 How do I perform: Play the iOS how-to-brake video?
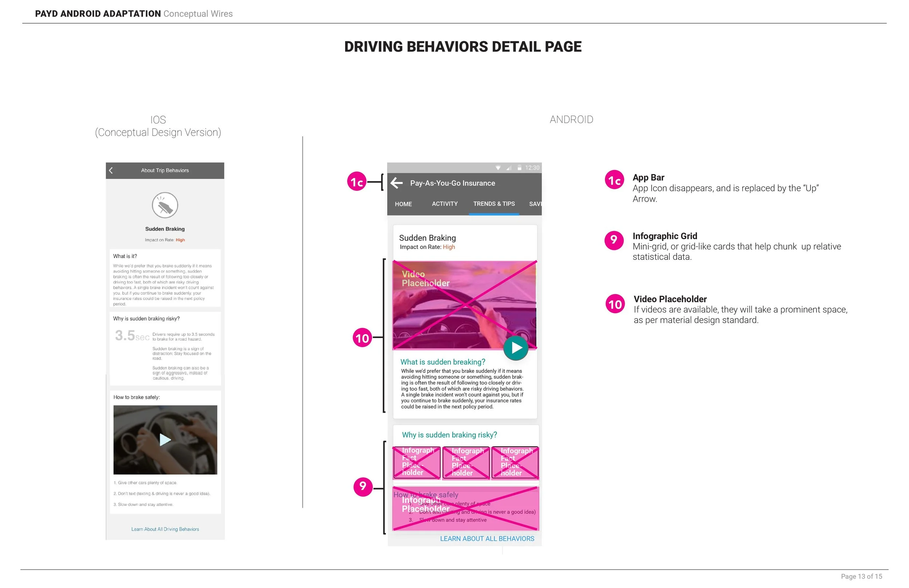tap(165, 440)
